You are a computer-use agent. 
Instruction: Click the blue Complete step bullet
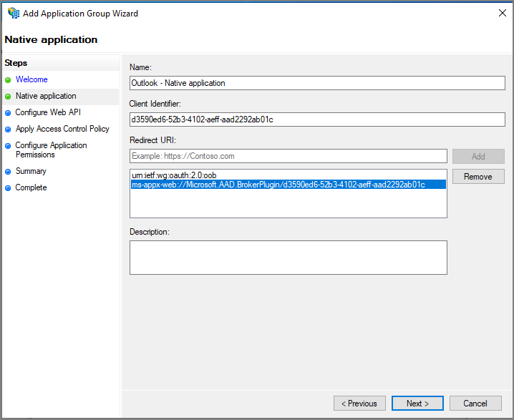[x=8, y=187]
